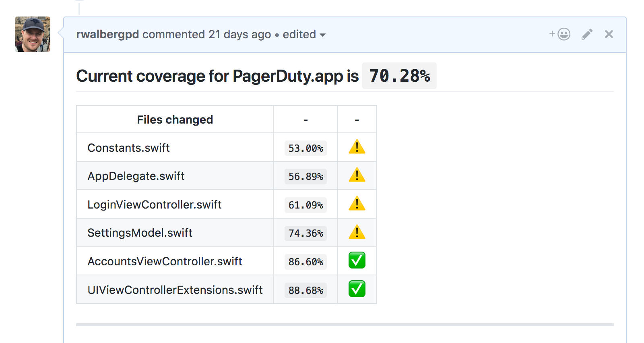644x343 pixels.
Task: Click the Files changed column header
Action: coord(175,120)
